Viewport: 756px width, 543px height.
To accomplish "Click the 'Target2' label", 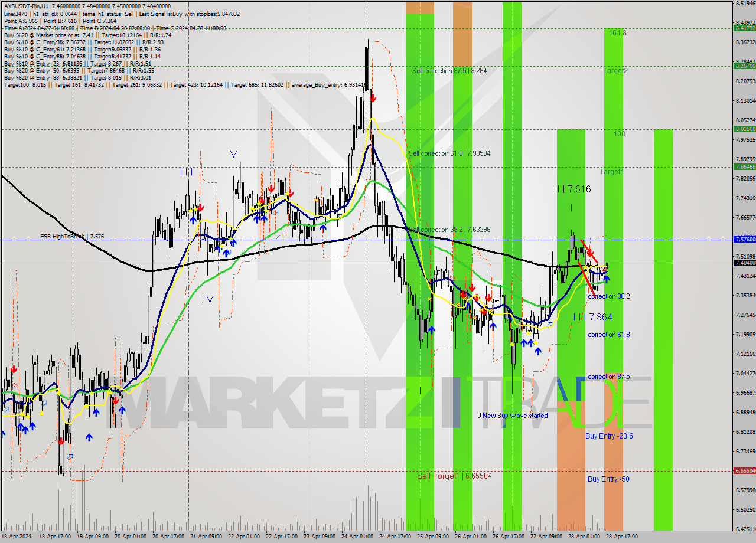I will (615, 71).
